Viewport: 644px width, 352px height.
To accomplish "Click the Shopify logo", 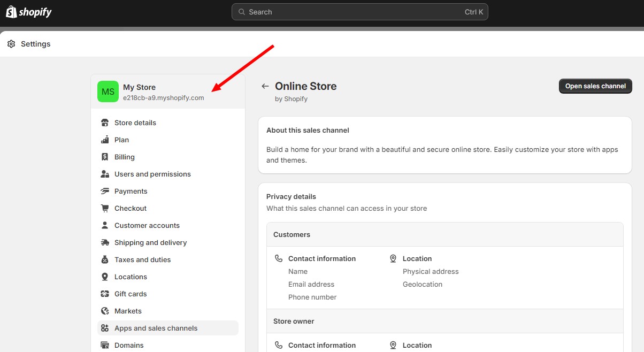I will (29, 12).
